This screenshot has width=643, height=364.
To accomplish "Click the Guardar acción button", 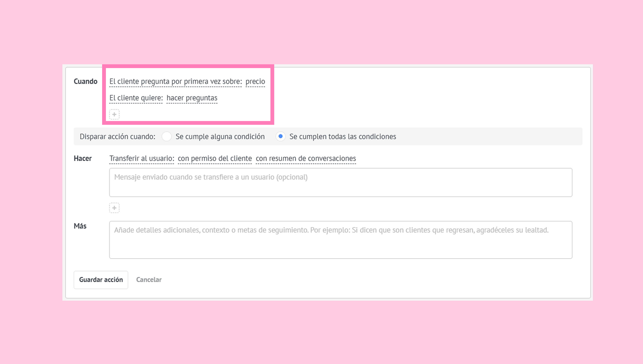I will point(101,280).
